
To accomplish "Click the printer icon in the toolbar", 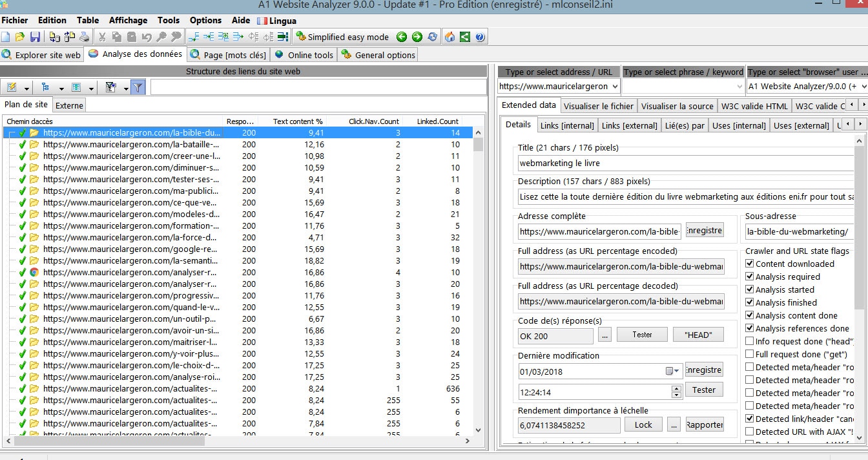I will [85, 37].
